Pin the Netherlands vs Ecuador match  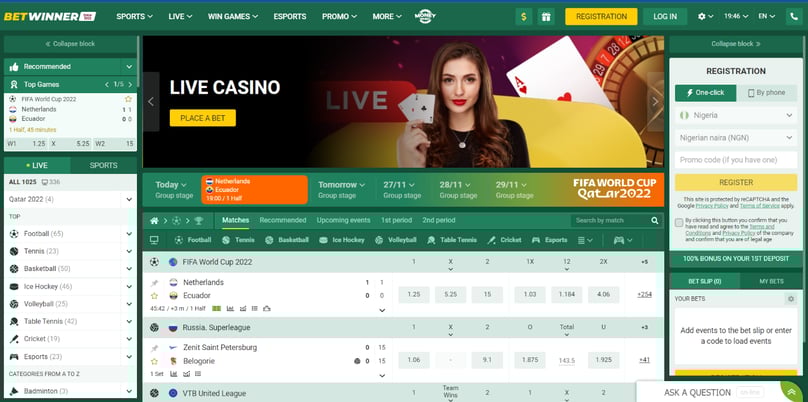pyautogui.click(x=154, y=283)
